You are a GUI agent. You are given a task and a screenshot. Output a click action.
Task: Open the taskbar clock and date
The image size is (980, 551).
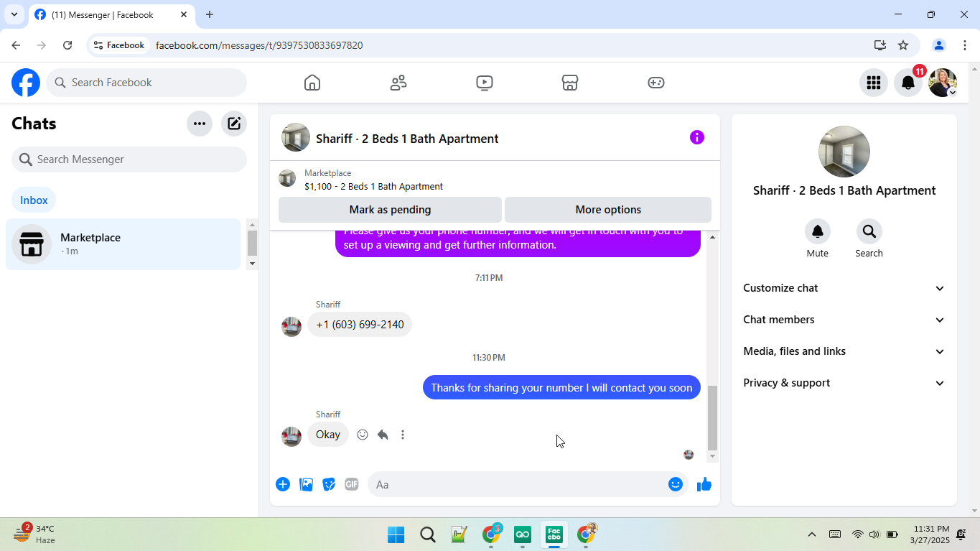pos(929,534)
